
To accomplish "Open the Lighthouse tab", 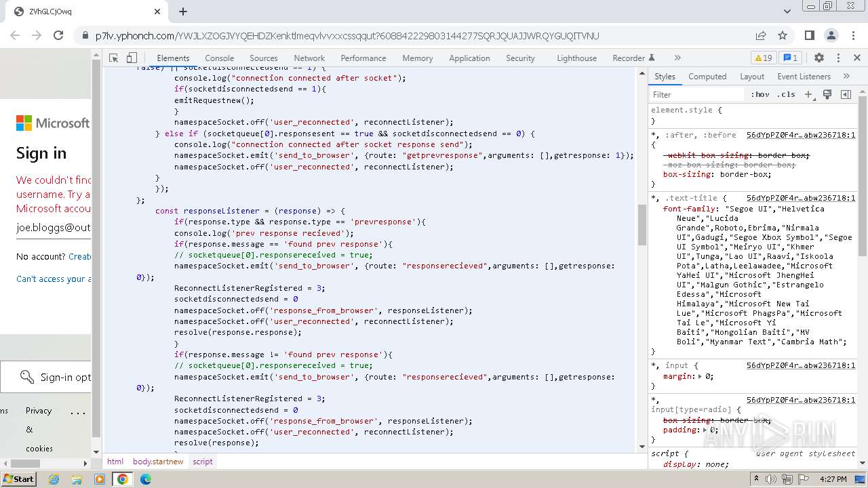I will (577, 58).
